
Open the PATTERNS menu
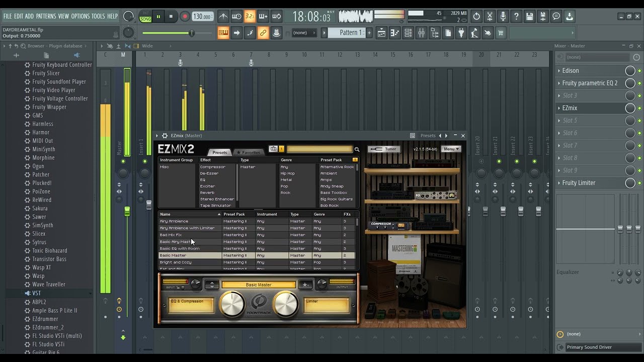(46, 16)
